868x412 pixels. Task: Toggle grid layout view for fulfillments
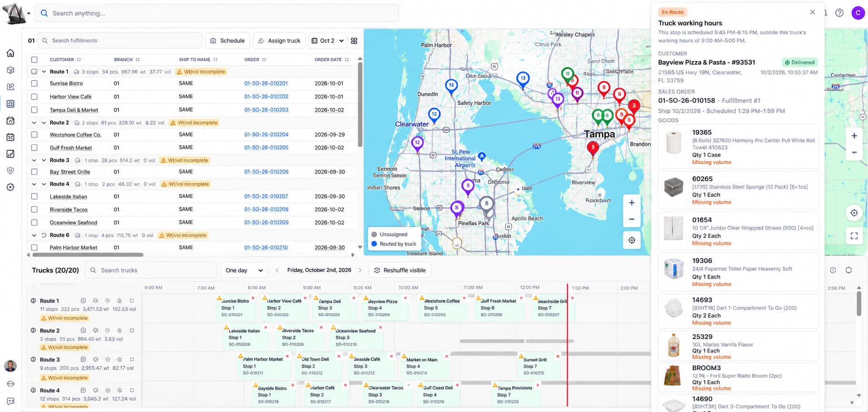[x=354, y=41]
